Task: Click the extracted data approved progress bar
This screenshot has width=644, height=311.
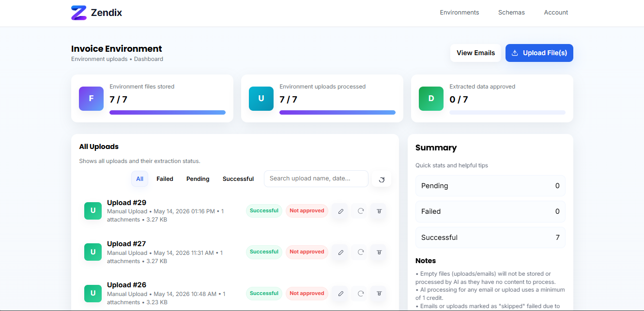Action: coord(507,113)
